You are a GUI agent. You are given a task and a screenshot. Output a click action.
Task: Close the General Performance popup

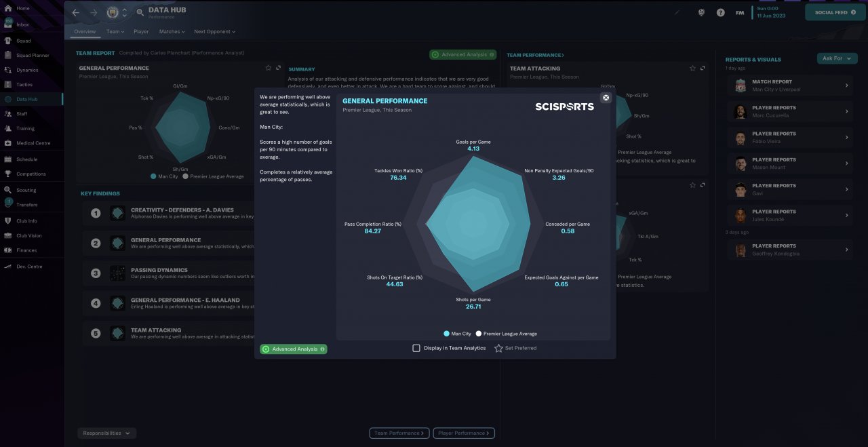coord(606,98)
